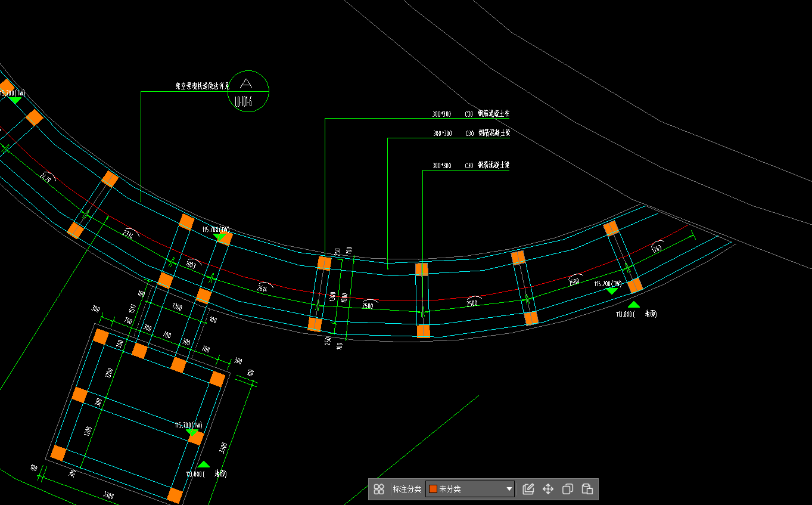Click the copy overlapping-squares icon
This screenshot has height=505, width=812.
pyautogui.click(x=568, y=489)
